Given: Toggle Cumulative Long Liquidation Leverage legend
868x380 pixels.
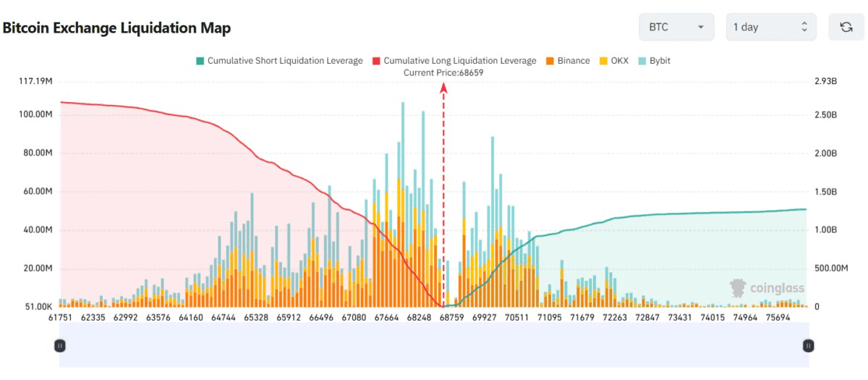Looking at the screenshot, I should point(460,61).
